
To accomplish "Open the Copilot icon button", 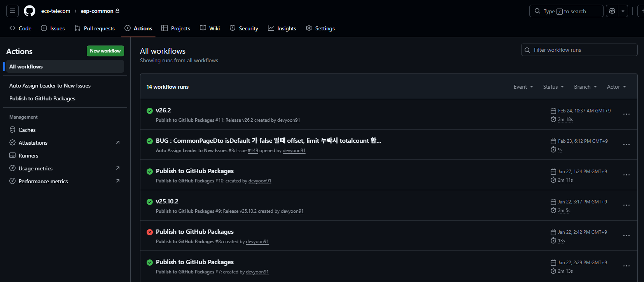I will (x=612, y=11).
